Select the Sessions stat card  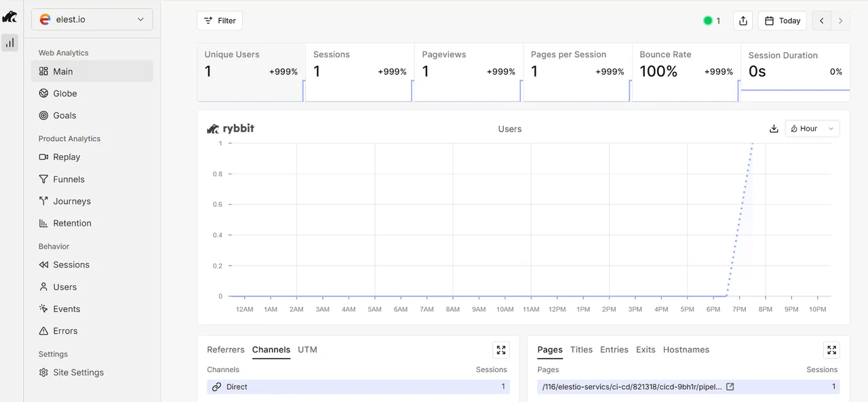click(359, 73)
